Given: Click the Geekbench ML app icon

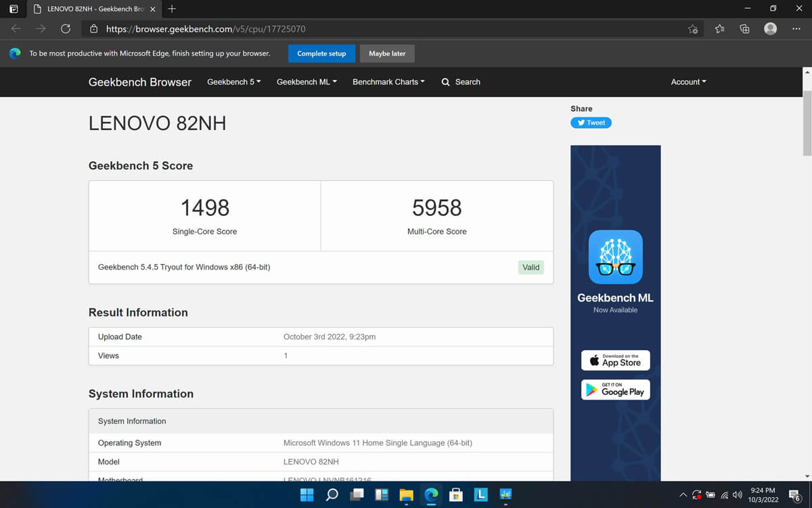Looking at the screenshot, I should (615, 257).
